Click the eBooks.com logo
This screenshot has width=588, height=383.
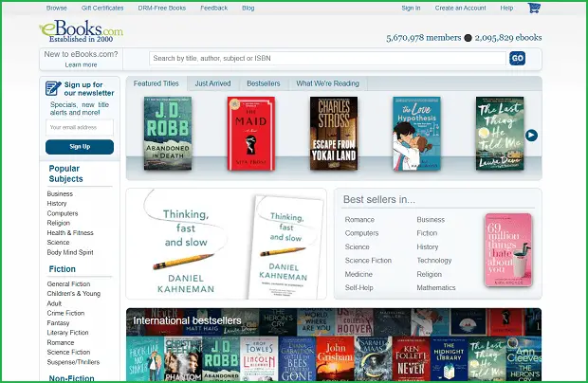coord(81,31)
